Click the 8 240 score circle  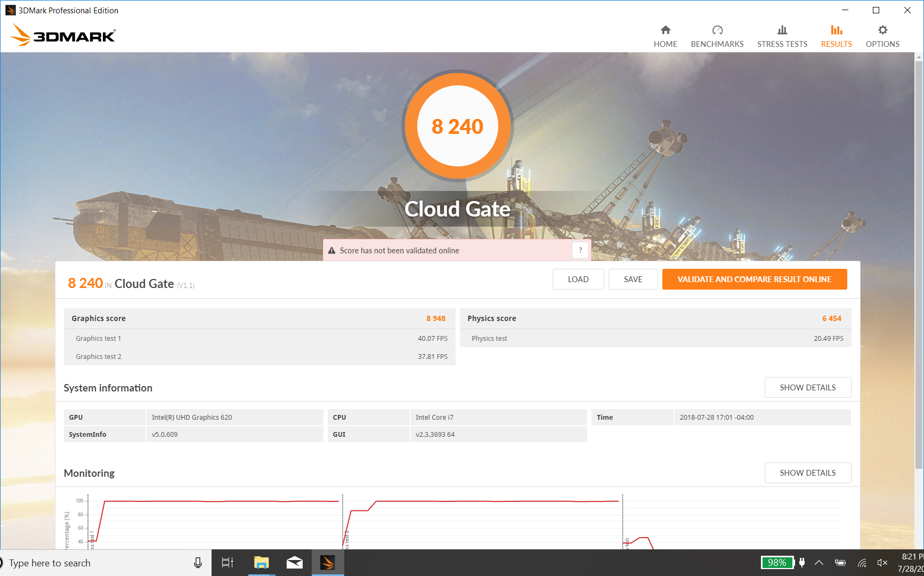point(458,126)
